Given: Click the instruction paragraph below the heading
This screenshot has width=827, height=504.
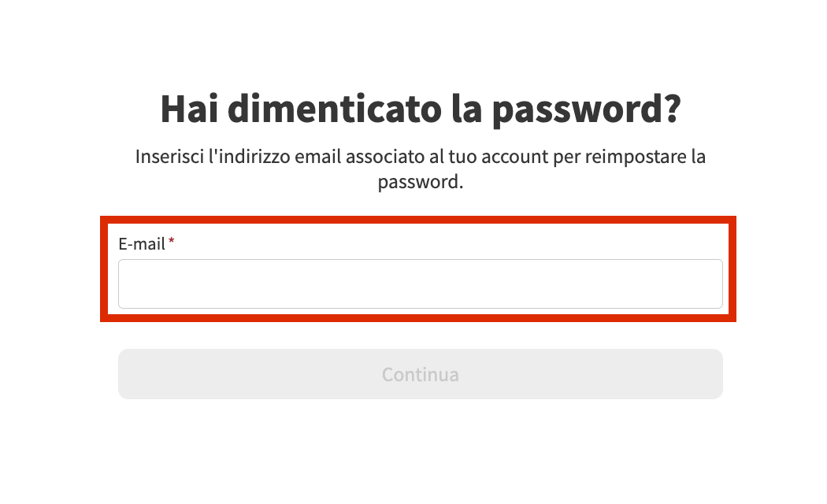Looking at the screenshot, I should [x=420, y=169].
